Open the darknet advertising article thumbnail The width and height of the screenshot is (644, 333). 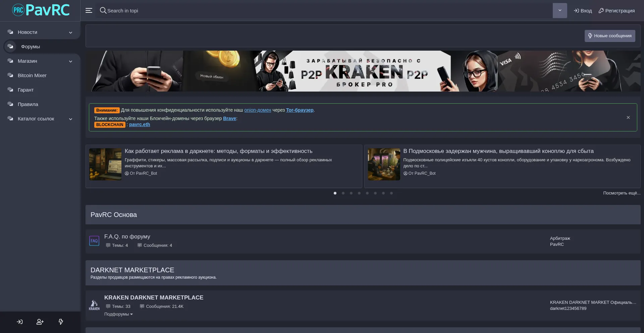[x=105, y=164]
